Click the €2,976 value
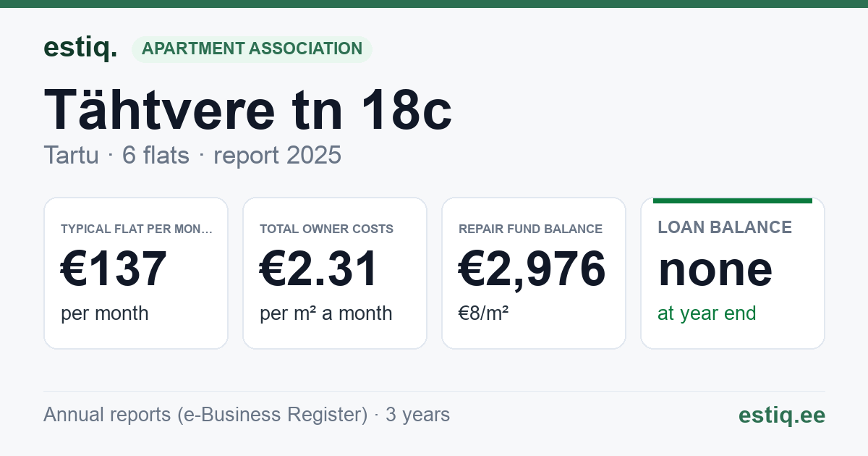This screenshot has height=456, width=868. point(532,269)
